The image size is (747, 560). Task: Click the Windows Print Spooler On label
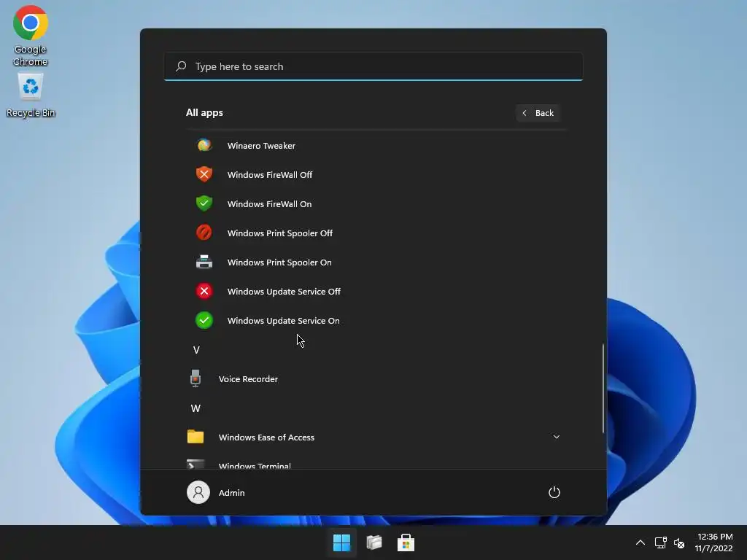[x=279, y=262]
